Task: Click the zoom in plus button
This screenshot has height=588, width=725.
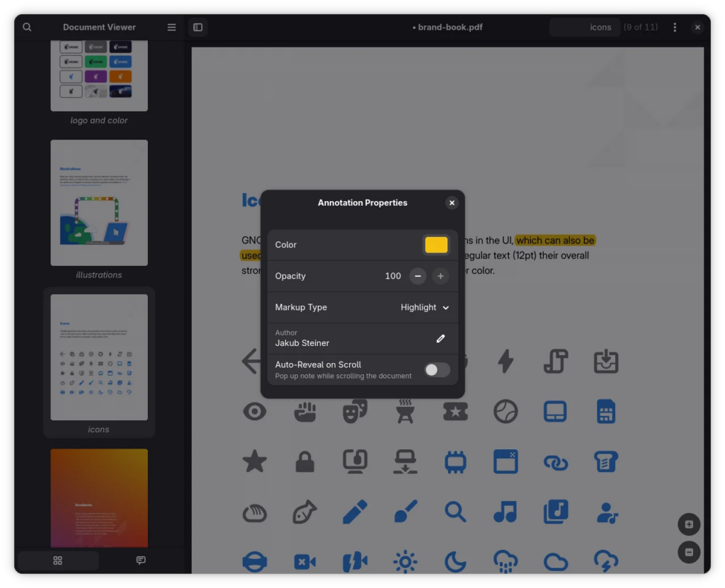Action: pos(689,524)
